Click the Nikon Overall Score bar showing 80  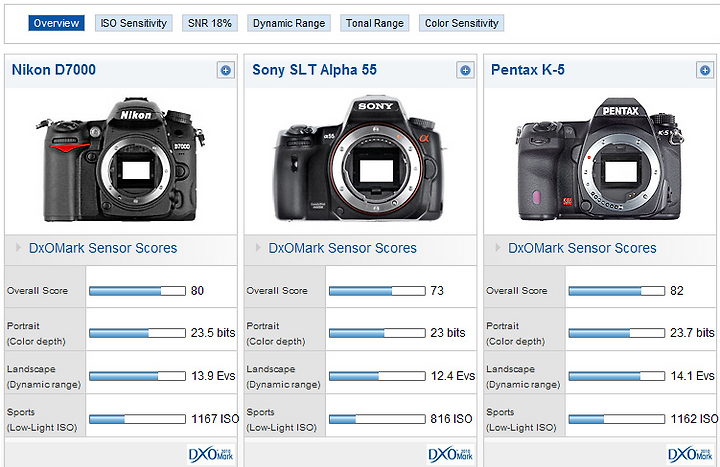coord(137,291)
